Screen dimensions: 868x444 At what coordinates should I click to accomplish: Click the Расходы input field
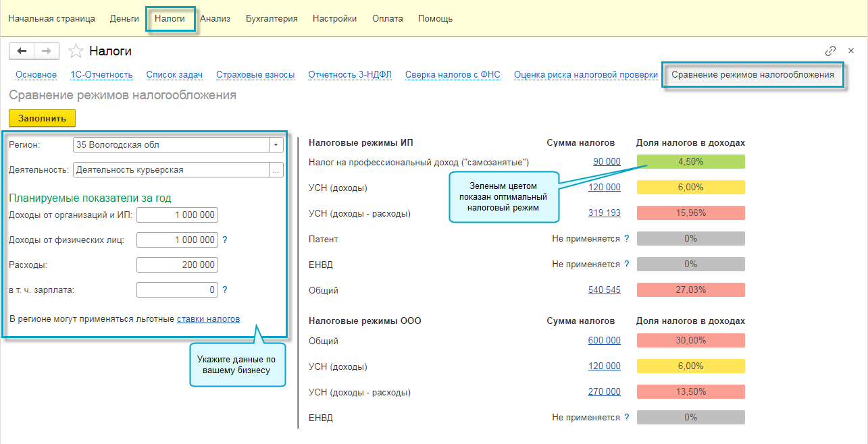tap(177, 265)
